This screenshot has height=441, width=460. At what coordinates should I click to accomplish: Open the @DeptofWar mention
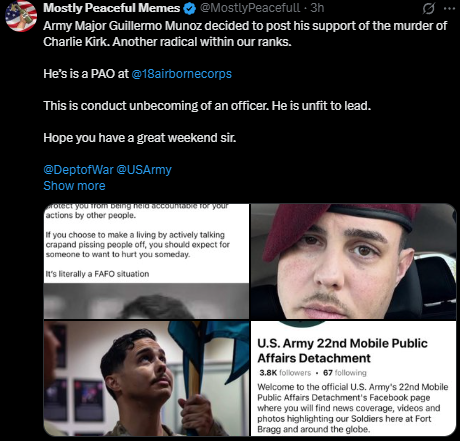(78, 170)
